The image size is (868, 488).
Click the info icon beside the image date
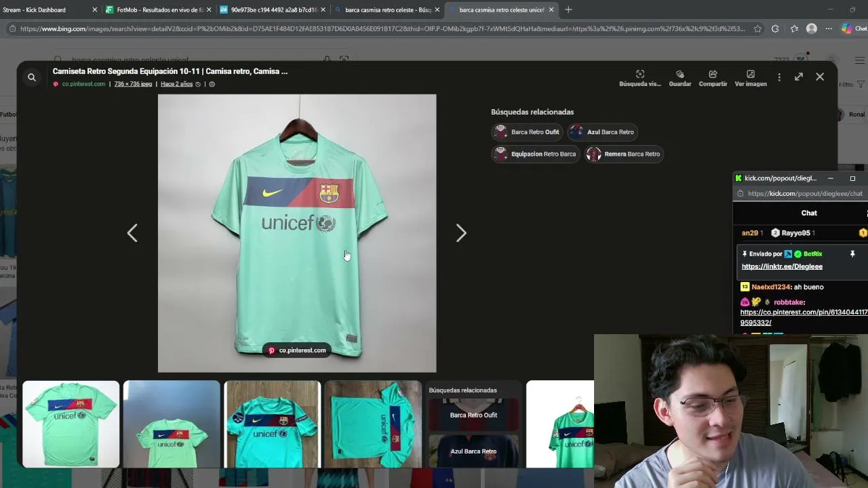[212, 84]
